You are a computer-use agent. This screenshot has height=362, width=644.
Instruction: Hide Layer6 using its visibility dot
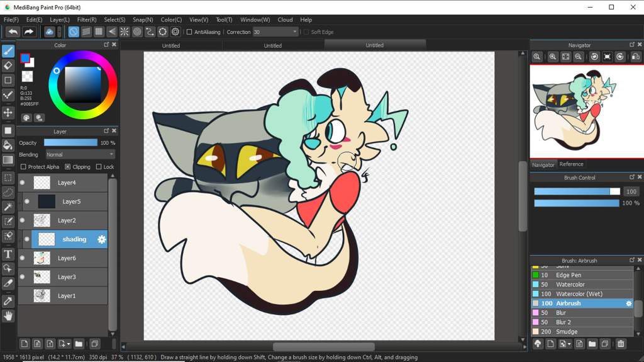pos(23,258)
